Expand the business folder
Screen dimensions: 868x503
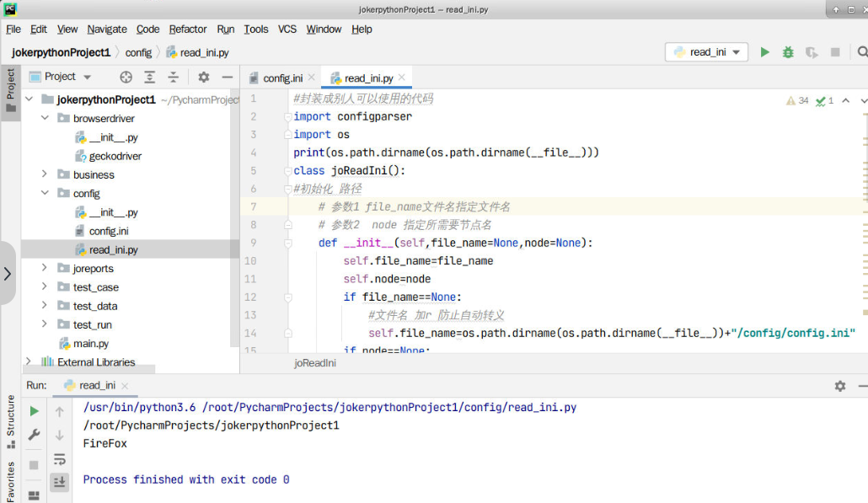(x=45, y=174)
